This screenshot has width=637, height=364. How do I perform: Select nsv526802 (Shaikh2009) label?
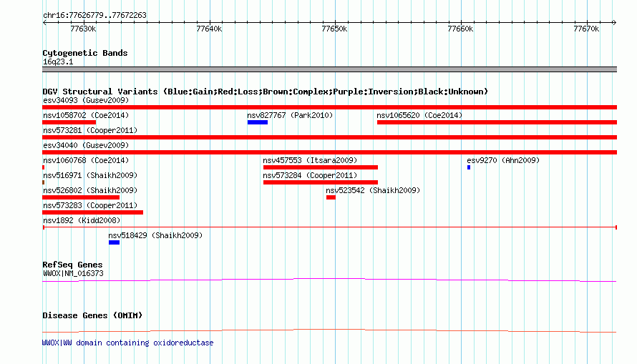pos(90,190)
